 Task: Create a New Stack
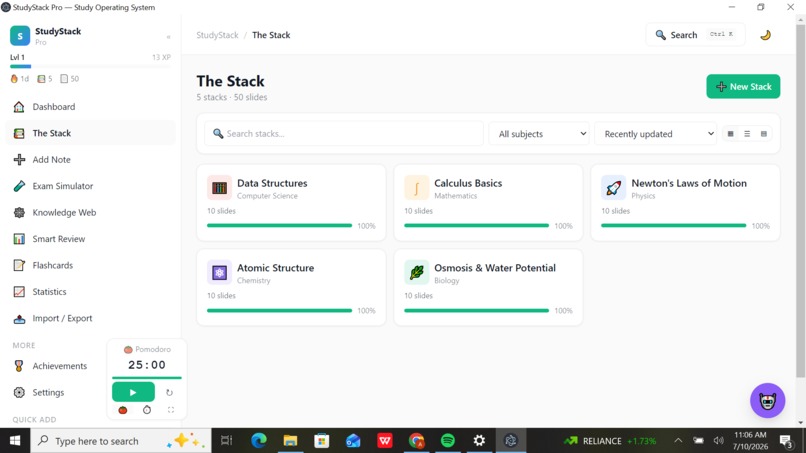pyautogui.click(x=743, y=86)
